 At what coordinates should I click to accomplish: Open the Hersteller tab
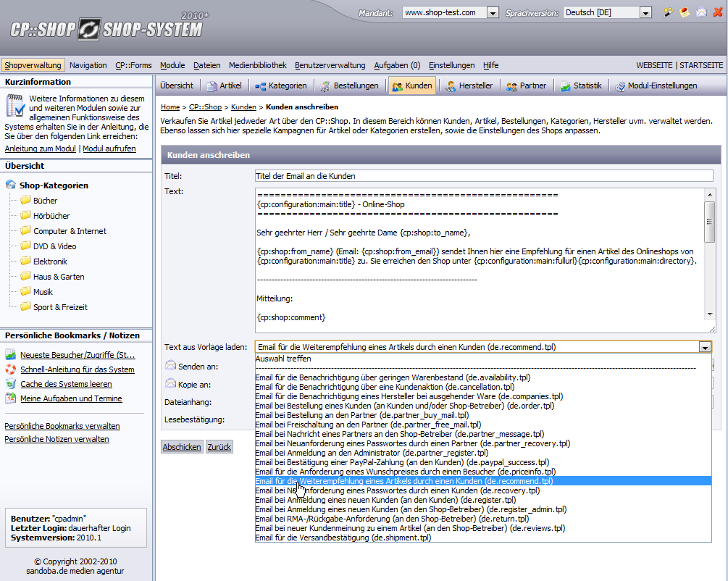(469, 85)
